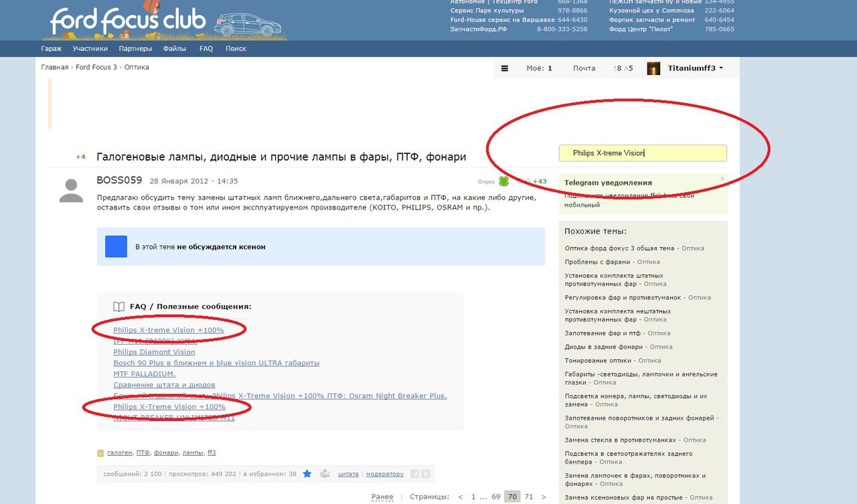Open the ЗапчастиФорд.РФ partner link
Viewport: 857px width, 504px height.
tap(479, 29)
